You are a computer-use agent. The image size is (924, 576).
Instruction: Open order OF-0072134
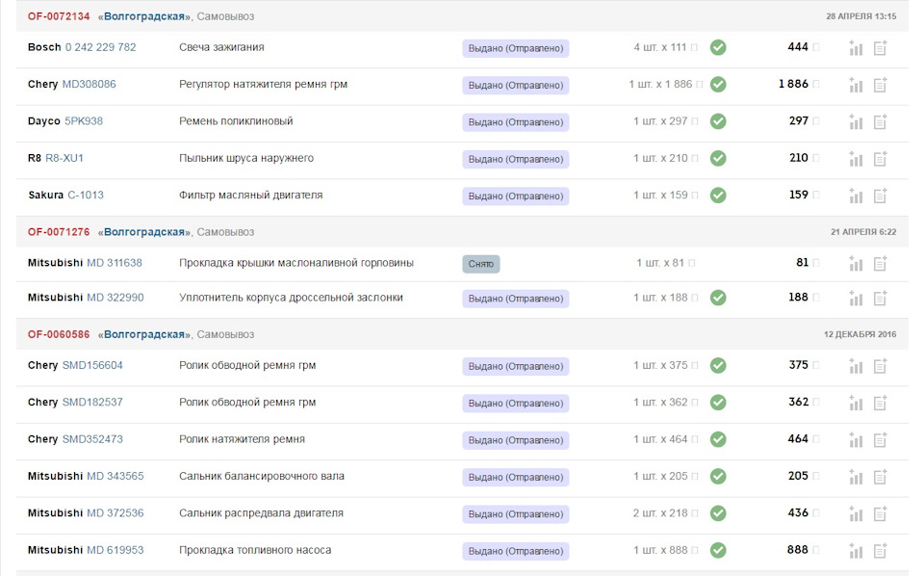[x=59, y=16]
